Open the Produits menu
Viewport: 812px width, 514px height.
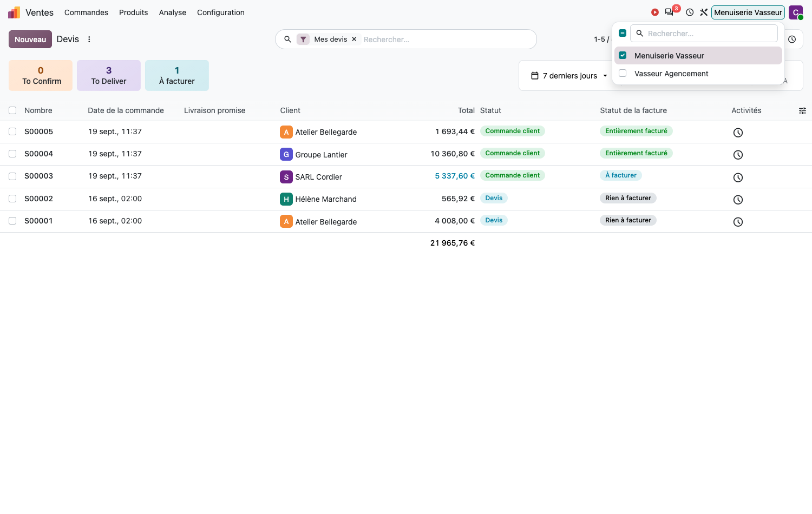tap(133, 12)
